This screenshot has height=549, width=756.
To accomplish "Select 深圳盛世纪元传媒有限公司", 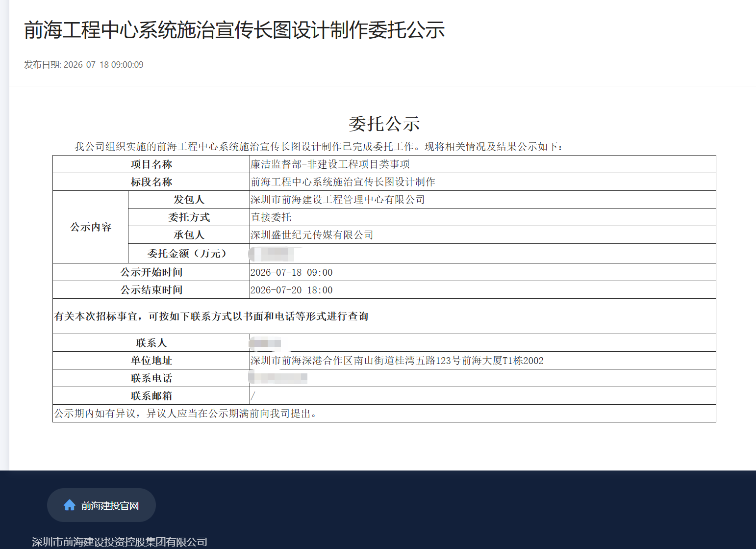I will [312, 235].
